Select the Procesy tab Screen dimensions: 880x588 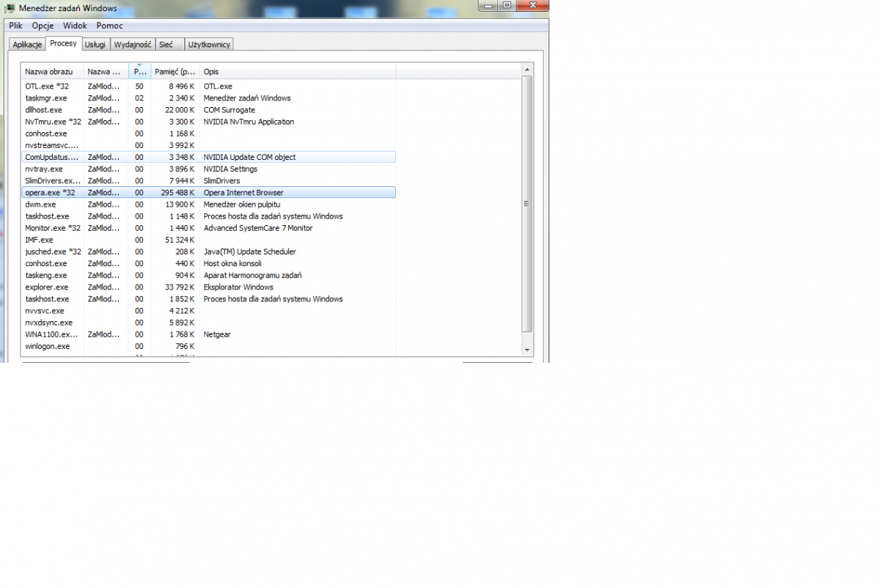pyautogui.click(x=64, y=44)
